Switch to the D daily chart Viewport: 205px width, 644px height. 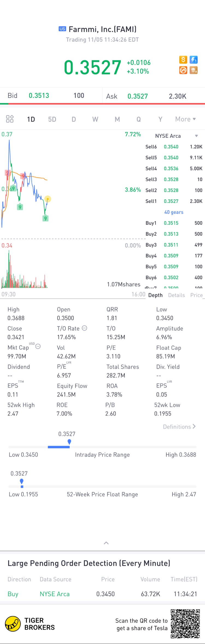click(x=74, y=119)
